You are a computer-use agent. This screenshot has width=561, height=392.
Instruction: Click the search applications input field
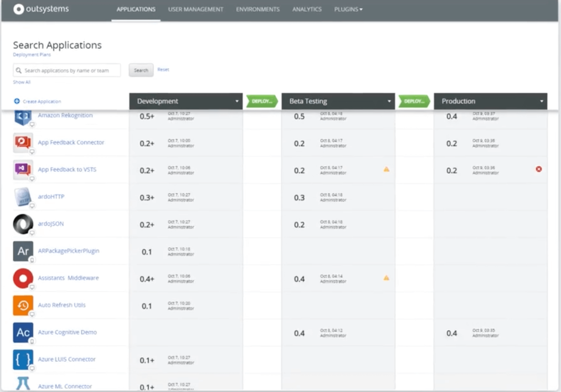[67, 70]
